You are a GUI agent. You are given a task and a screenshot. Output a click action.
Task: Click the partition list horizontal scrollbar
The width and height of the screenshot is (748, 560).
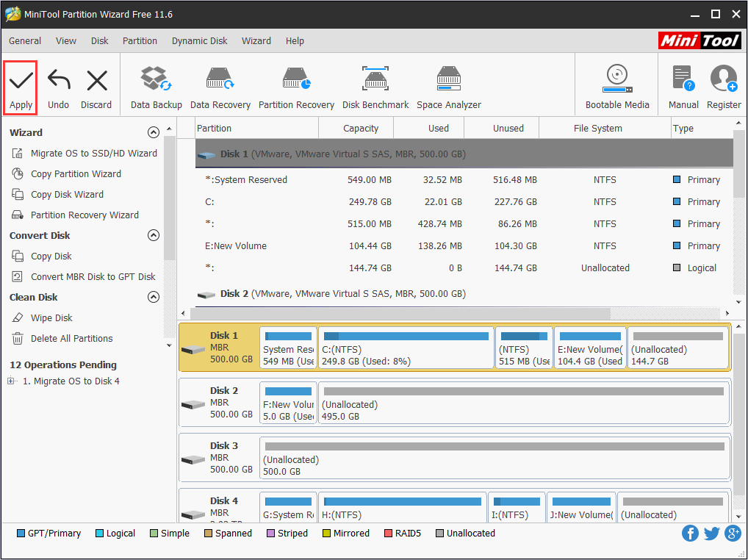[x=400, y=313]
